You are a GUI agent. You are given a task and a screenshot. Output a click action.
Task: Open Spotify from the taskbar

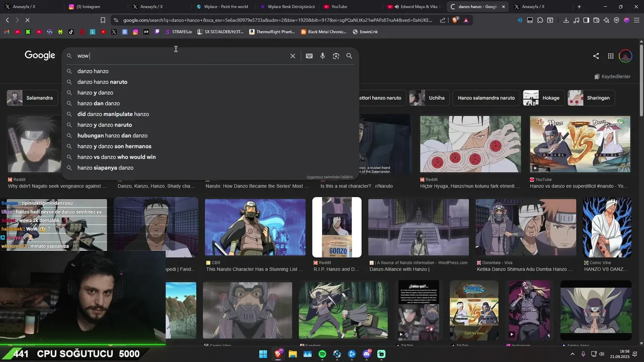pos(323,354)
